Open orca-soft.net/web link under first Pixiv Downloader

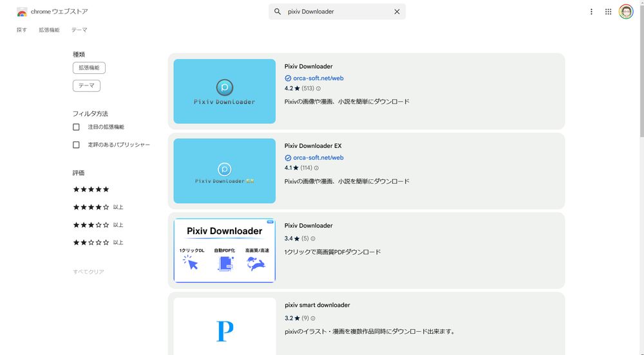pos(318,78)
